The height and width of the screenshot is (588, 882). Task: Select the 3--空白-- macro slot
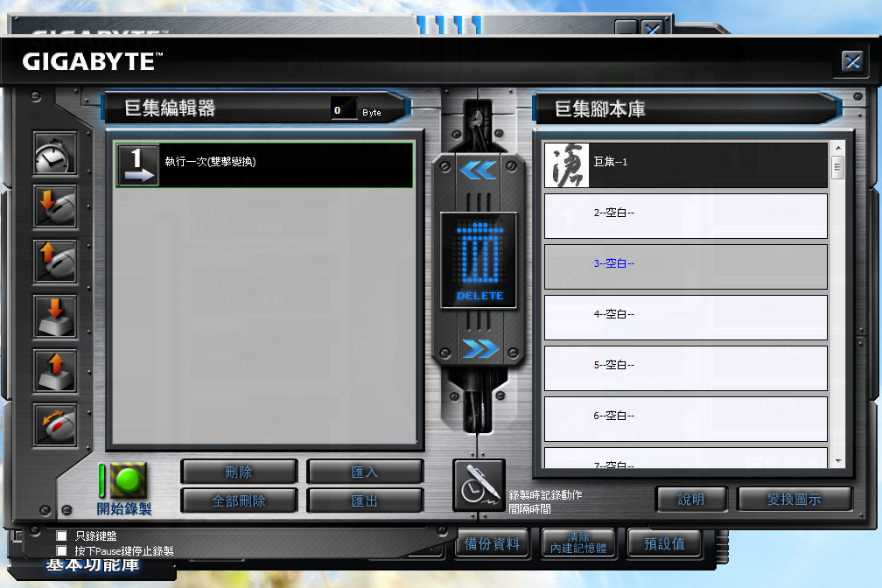point(686,267)
